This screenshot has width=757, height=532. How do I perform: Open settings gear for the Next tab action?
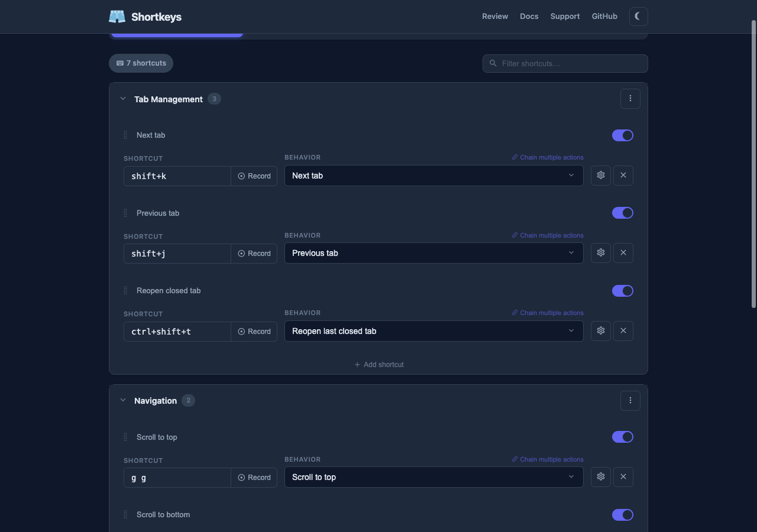[x=600, y=176]
